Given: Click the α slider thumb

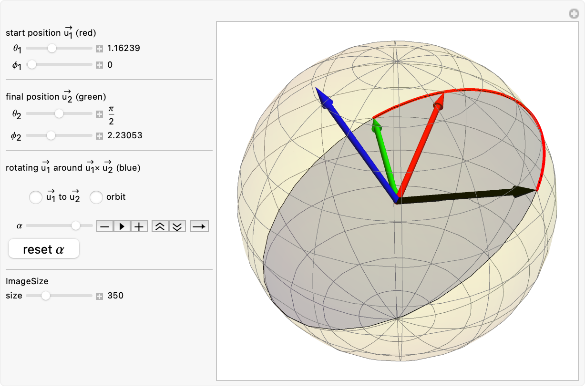Looking at the screenshot, I should pyautogui.click(x=76, y=225).
